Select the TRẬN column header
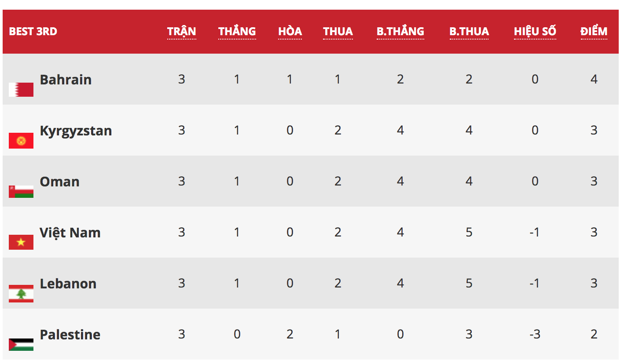 point(181,32)
